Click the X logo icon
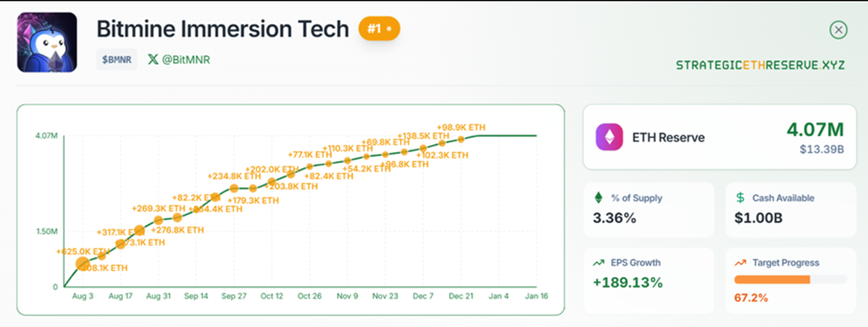 pyautogui.click(x=153, y=60)
